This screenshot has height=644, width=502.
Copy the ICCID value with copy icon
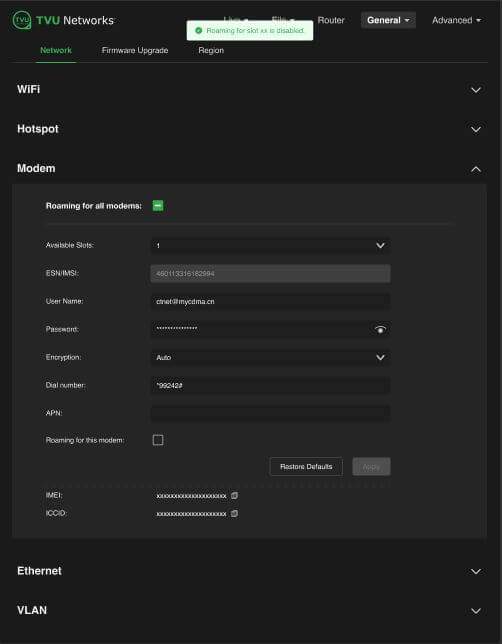234,514
